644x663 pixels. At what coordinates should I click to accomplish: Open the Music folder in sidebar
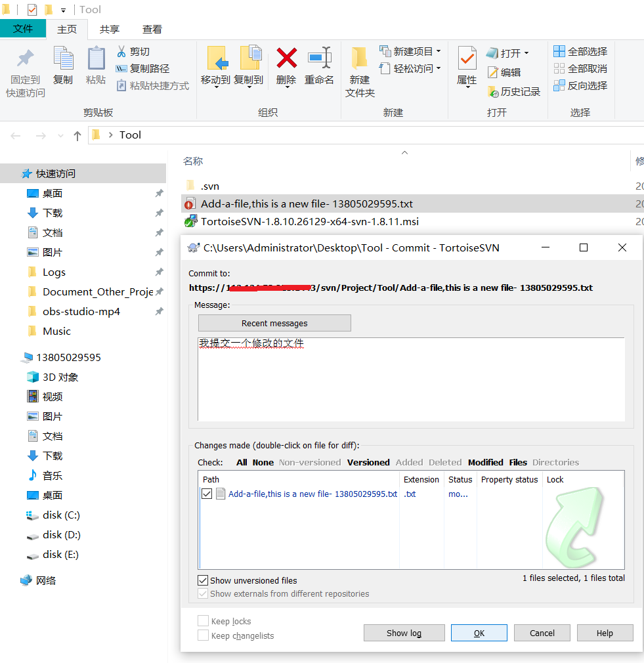(56, 331)
